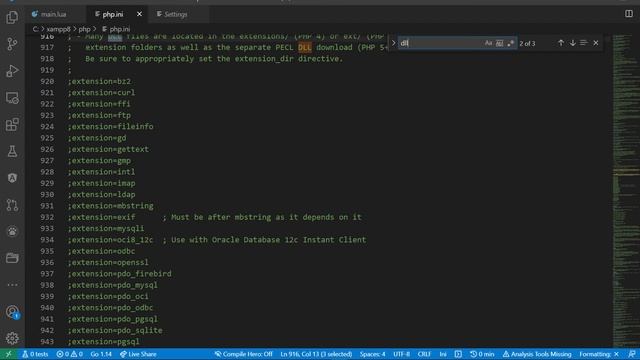640x360 pixels.
Task: Open the Explorer view in activity bar
Action: pyautogui.click(x=12, y=17)
